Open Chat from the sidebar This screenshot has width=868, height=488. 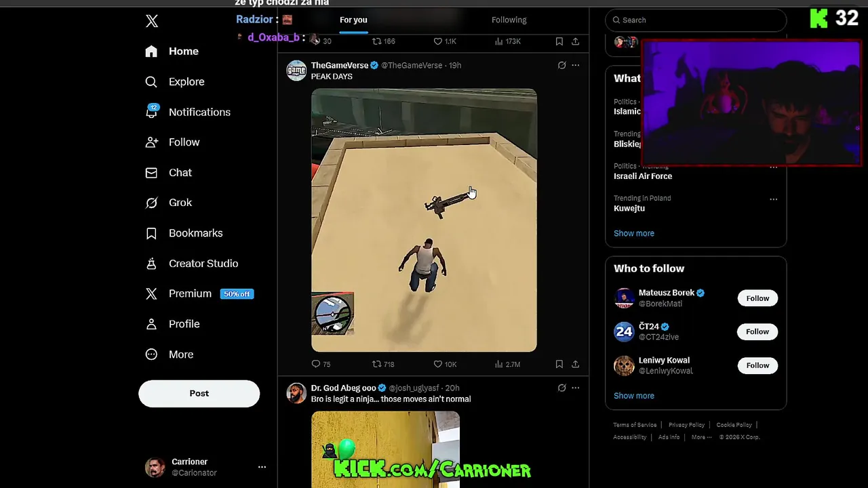click(169, 173)
